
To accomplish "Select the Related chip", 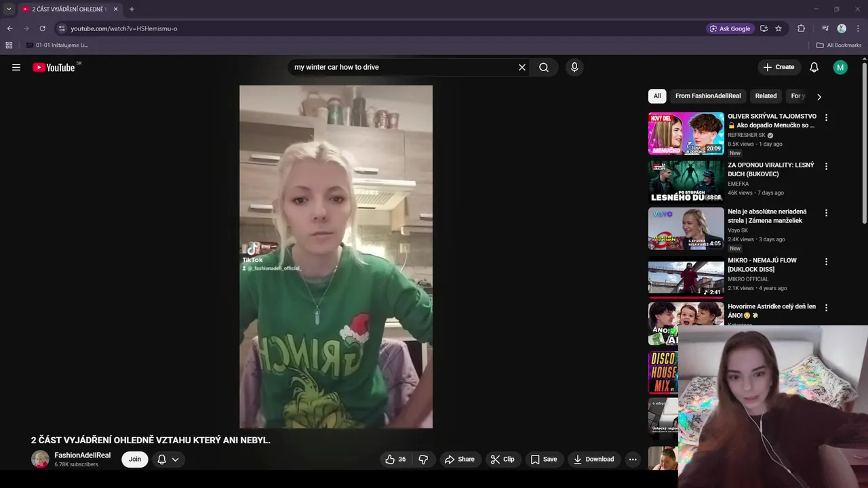I will tap(766, 96).
